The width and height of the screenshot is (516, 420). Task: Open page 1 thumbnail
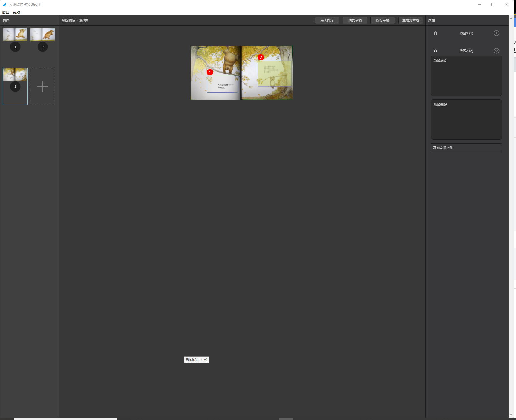point(15,35)
